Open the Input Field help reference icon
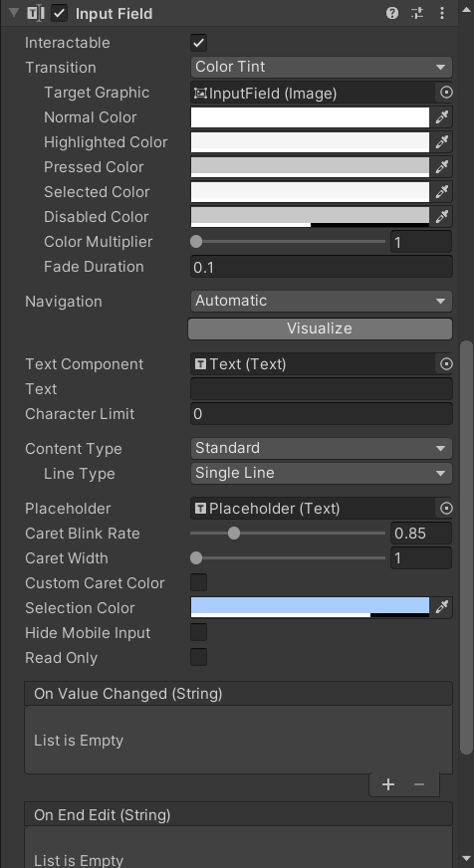 coord(392,13)
